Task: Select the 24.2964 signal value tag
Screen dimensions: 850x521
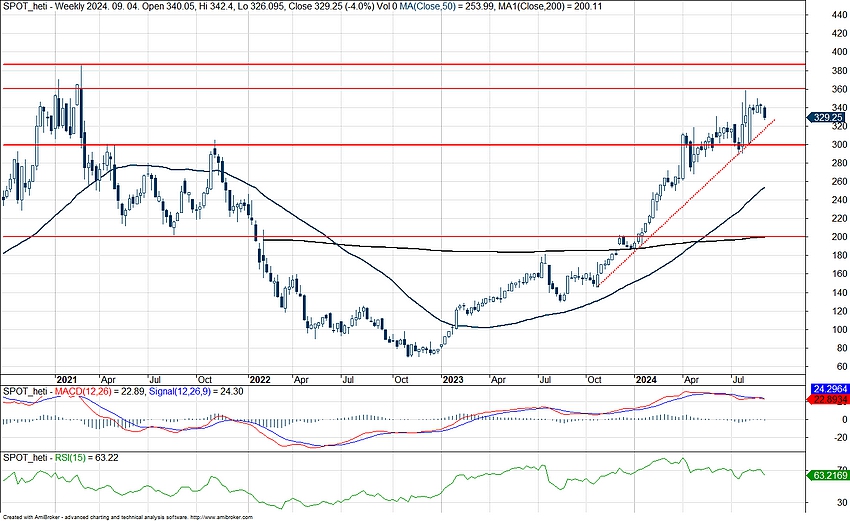Action: (827, 389)
